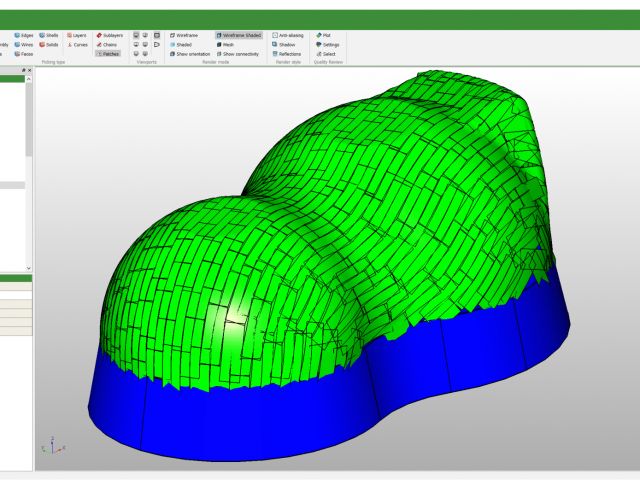The width and height of the screenshot is (640, 480).
Task: Pick the Chains selection type
Action: coord(108,44)
